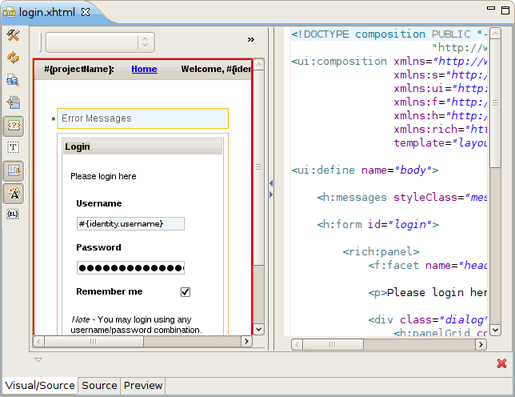Image resolution: width=515 pixels, height=397 pixels.
Task: Open Preferences via the crossed-tools icon
Action: point(13,35)
